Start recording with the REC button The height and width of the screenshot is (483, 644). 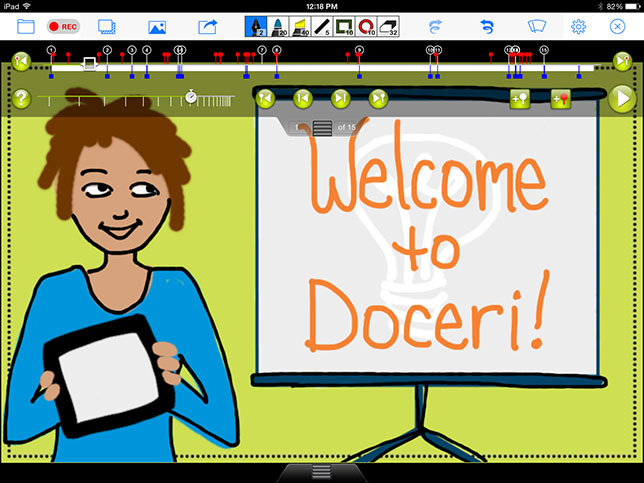click(63, 27)
